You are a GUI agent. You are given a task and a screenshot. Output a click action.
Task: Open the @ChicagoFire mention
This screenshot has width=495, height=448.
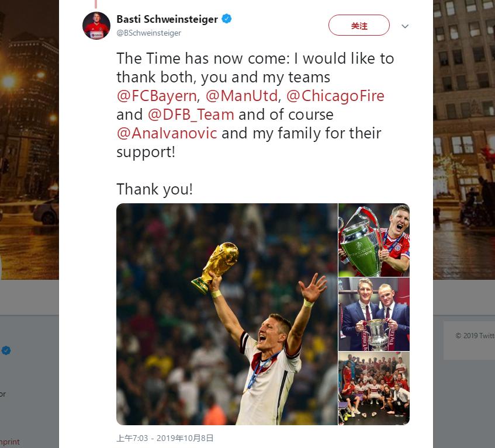[x=335, y=96]
